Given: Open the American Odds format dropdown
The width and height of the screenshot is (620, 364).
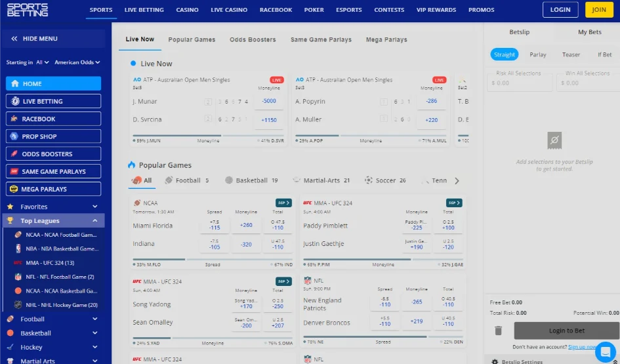Looking at the screenshot, I should pos(77,62).
